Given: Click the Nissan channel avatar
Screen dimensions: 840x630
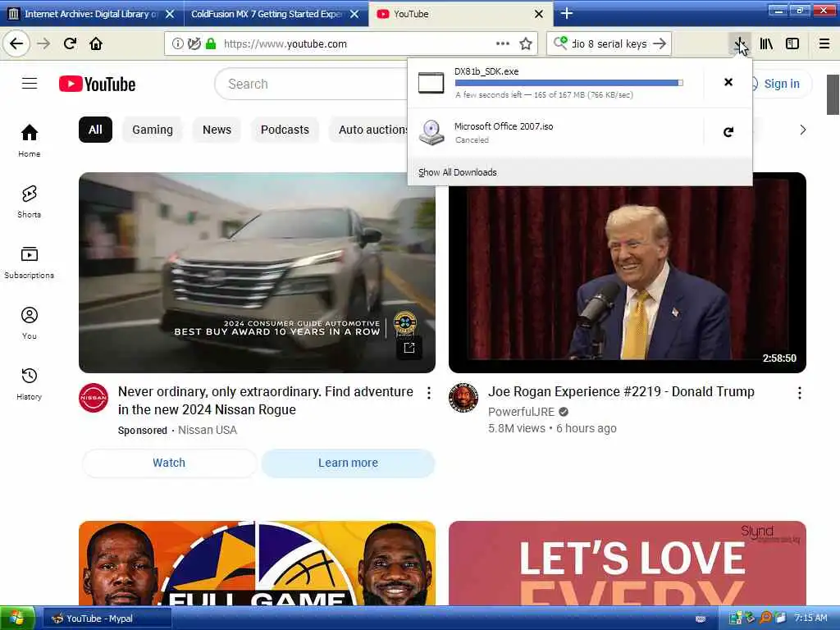Looking at the screenshot, I should click(94, 398).
